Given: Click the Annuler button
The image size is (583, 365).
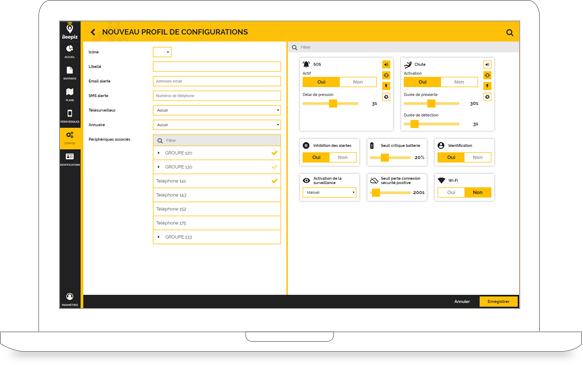Looking at the screenshot, I should pyautogui.click(x=462, y=301).
